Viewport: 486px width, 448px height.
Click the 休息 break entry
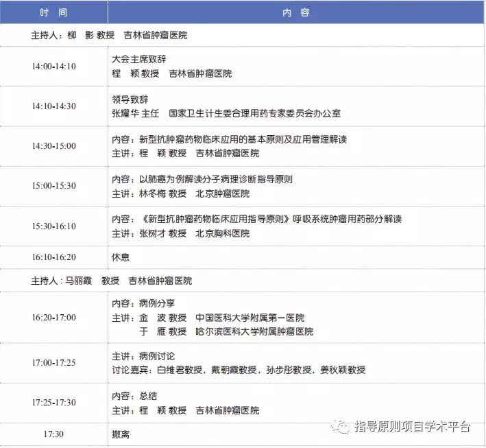(x=121, y=257)
